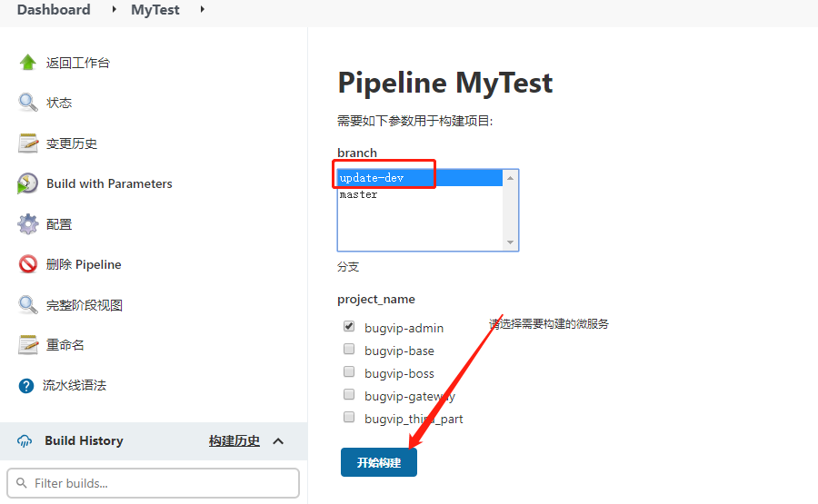The width and height of the screenshot is (818, 504).
Task: Check the bugvip-boss checkbox
Action: 349,371
